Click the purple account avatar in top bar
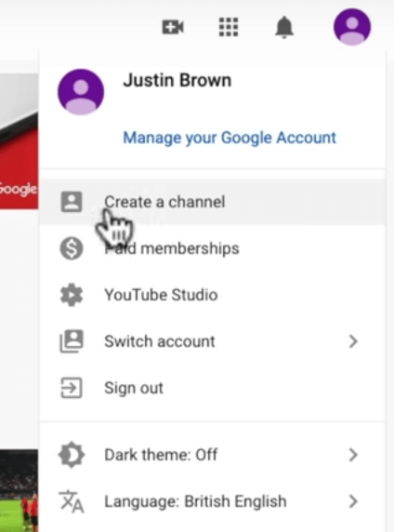Image resolution: width=394 pixels, height=532 pixels. [x=352, y=27]
